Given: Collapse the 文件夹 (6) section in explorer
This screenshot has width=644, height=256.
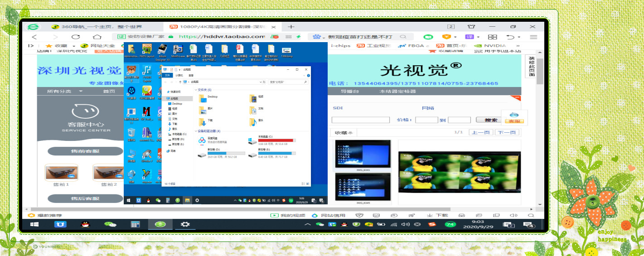Looking at the screenshot, I should (x=196, y=90).
